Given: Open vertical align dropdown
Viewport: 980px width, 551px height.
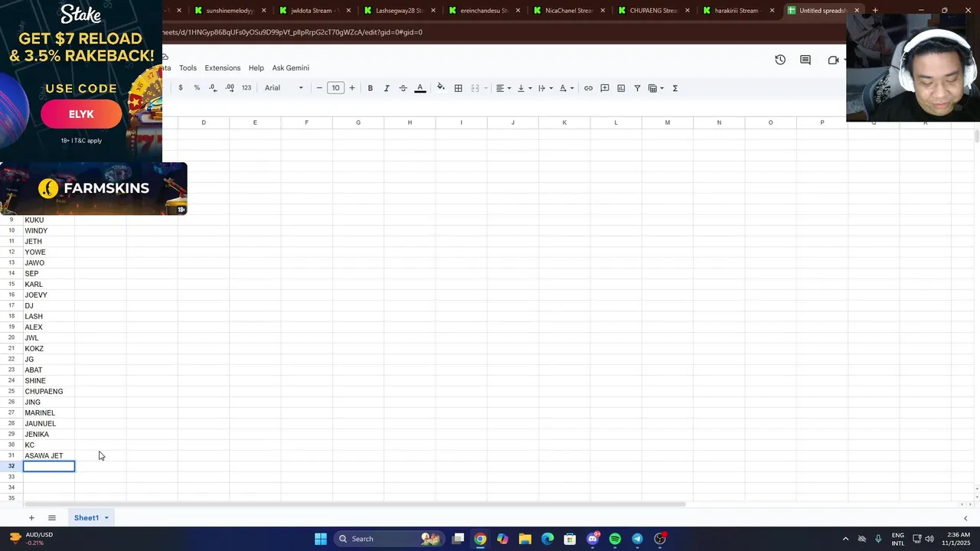Looking at the screenshot, I should pos(524,88).
